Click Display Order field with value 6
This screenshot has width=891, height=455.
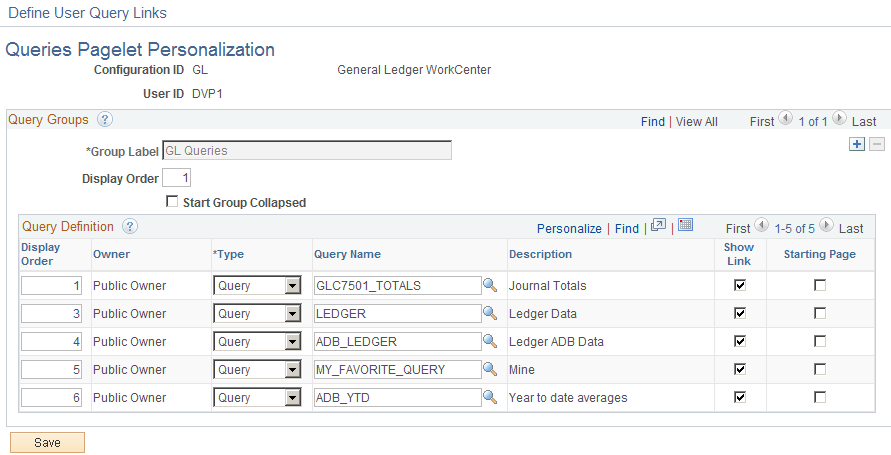coord(52,397)
